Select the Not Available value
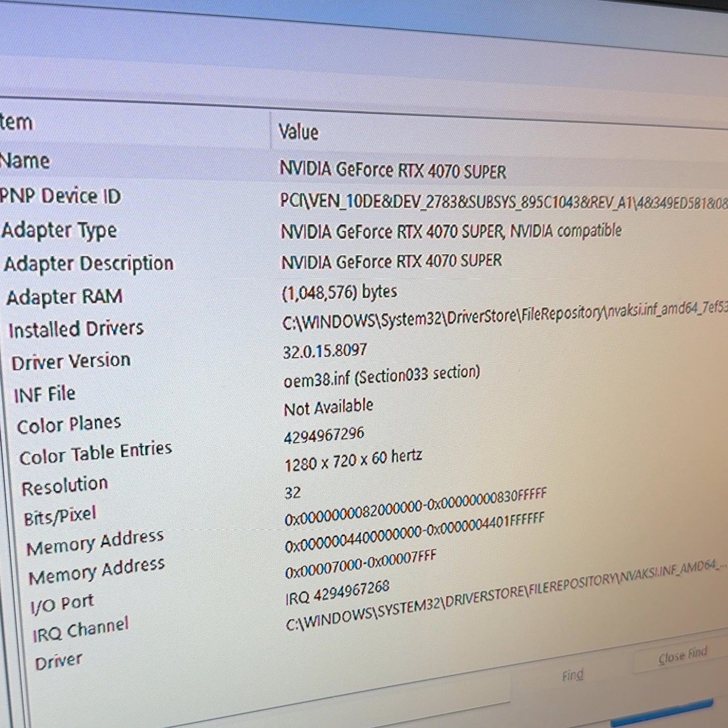Image resolution: width=728 pixels, height=728 pixels. [x=328, y=407]
